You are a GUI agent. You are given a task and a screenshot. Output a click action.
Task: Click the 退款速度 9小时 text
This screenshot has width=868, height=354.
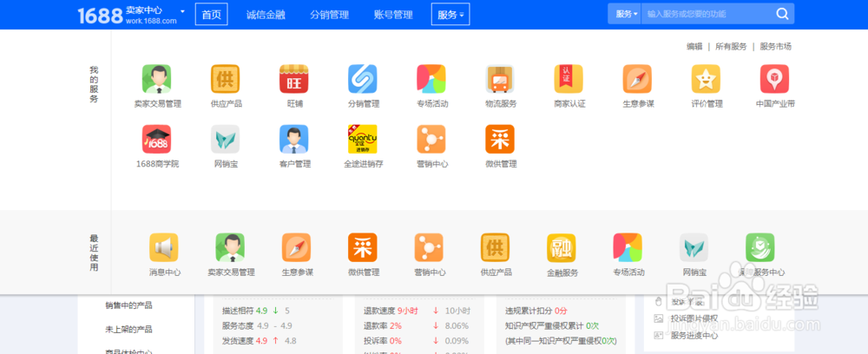[391, 311]
